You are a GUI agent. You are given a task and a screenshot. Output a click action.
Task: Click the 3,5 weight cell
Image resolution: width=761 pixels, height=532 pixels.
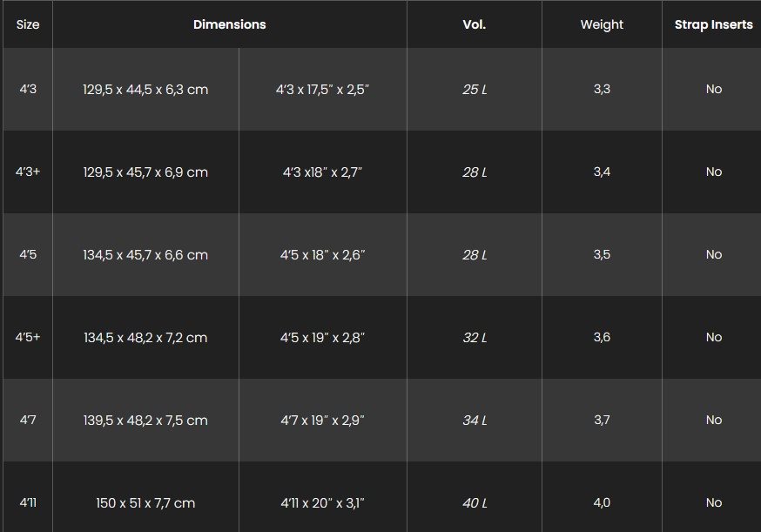(602, 254)
